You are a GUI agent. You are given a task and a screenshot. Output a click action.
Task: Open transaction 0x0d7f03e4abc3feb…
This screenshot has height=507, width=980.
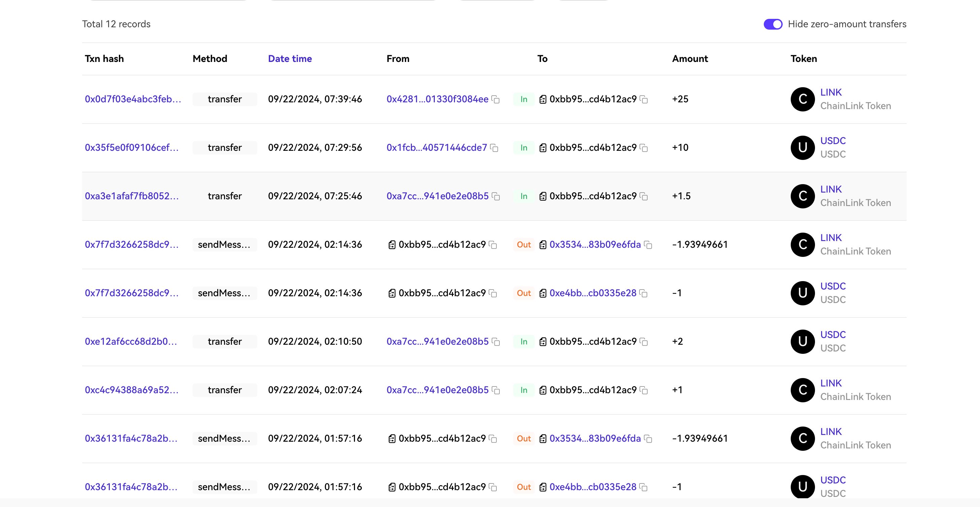(133, 99)
